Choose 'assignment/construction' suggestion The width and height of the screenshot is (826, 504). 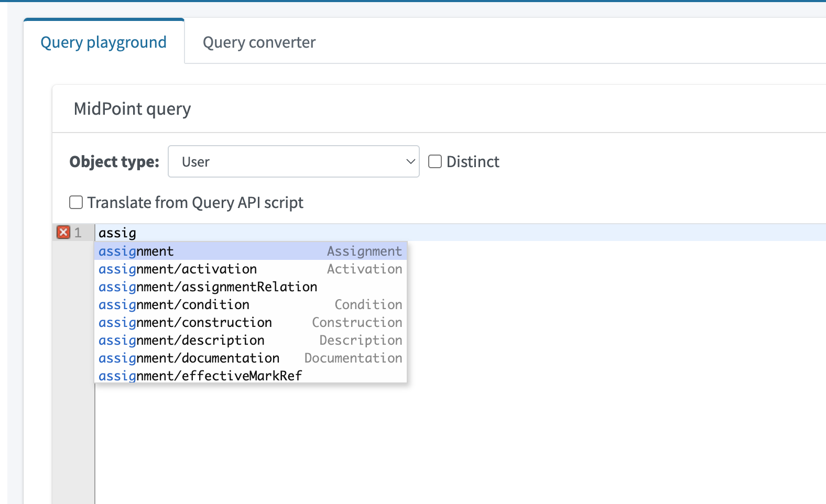251,322
